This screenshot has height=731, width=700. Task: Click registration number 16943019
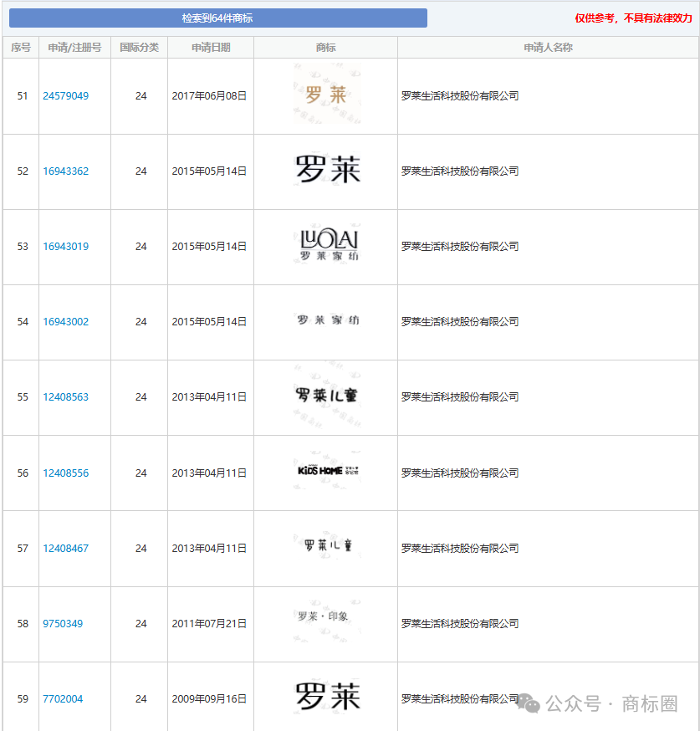click(x=65, y=247)
